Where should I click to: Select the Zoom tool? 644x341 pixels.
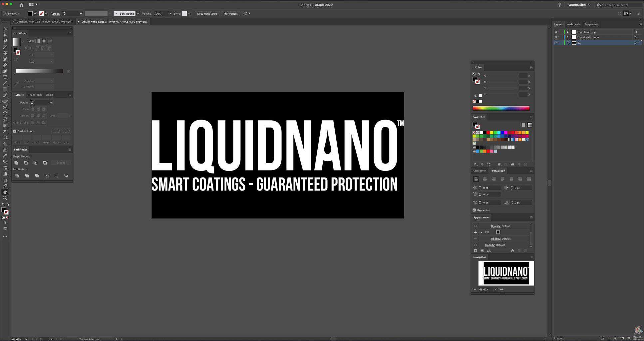click(x=5, y=198)
